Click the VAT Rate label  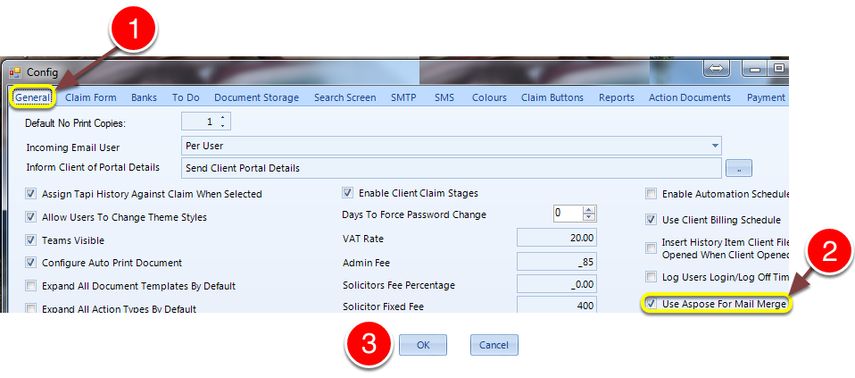click(363, 239)
